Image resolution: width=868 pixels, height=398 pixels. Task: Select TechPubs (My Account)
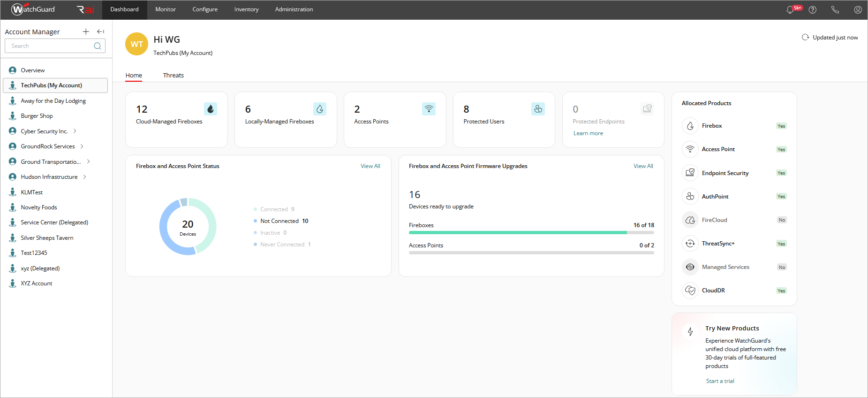(x=55, y=85)
